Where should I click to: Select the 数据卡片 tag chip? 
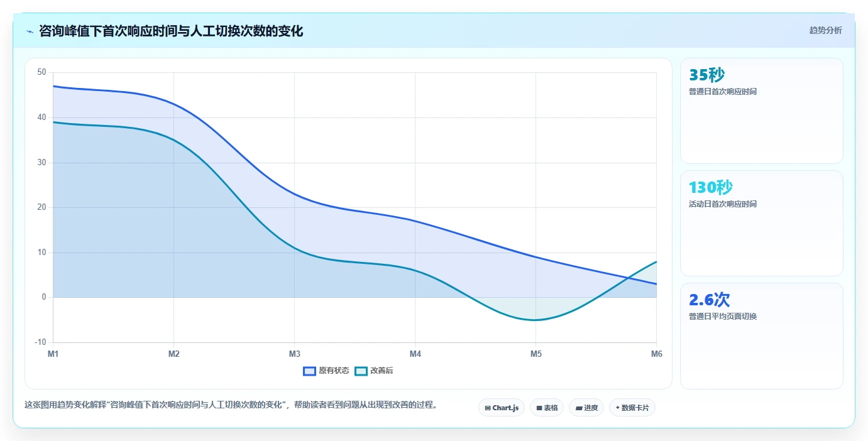(x=632, y=408)
